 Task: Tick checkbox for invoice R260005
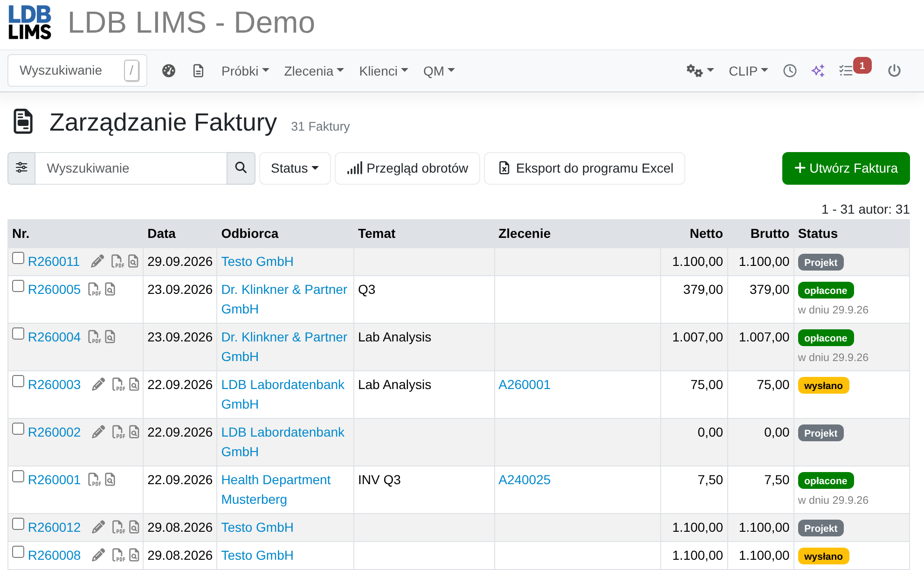tap(18, 286)
